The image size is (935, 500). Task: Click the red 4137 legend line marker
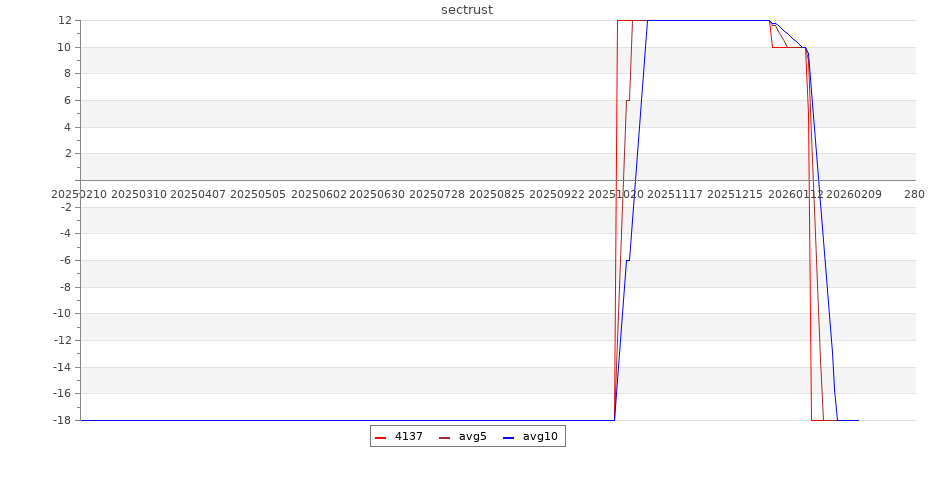tap(380, 437)
